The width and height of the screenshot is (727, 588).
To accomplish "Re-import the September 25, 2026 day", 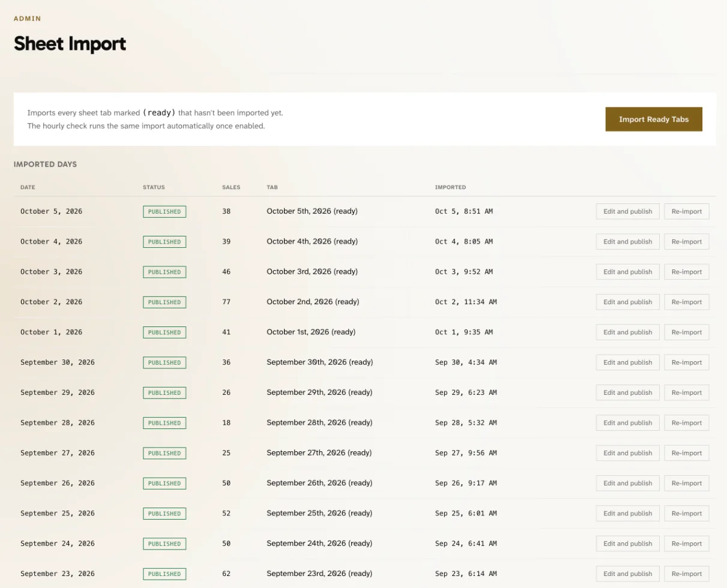I will tap(686, 513).
